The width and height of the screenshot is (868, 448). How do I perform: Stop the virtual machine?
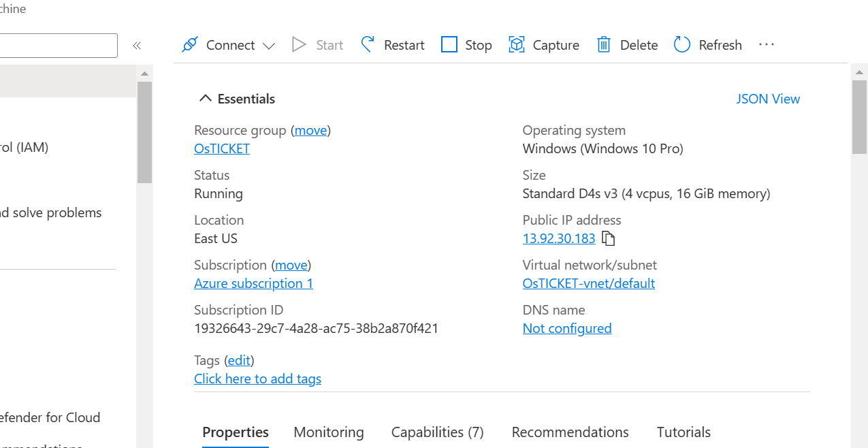pos(466,45)
